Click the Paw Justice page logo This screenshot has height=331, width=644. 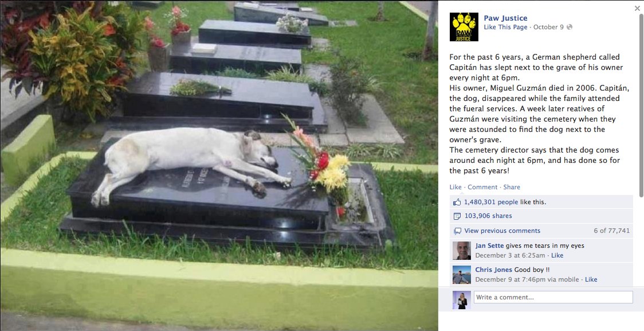[464, 27]
